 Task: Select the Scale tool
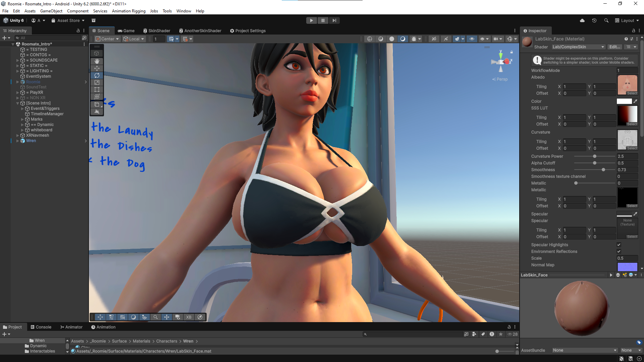pyautogui.click(x=97, y=82)
